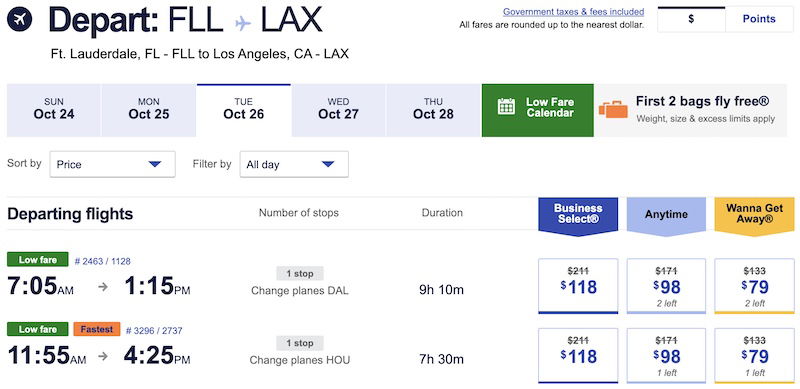Choose $79 Wanna Get Away fare for 11:55 flight

755,355
